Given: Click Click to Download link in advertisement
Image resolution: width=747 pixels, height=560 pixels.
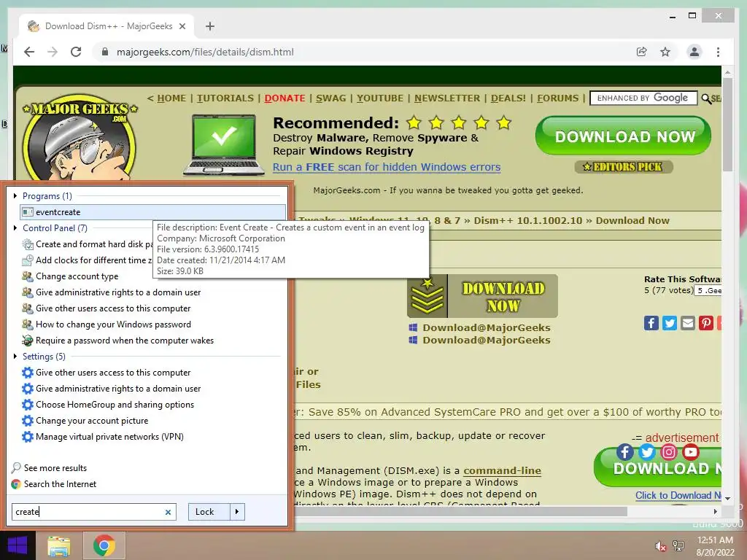Looking at the screenshot, I should point(678,495).
